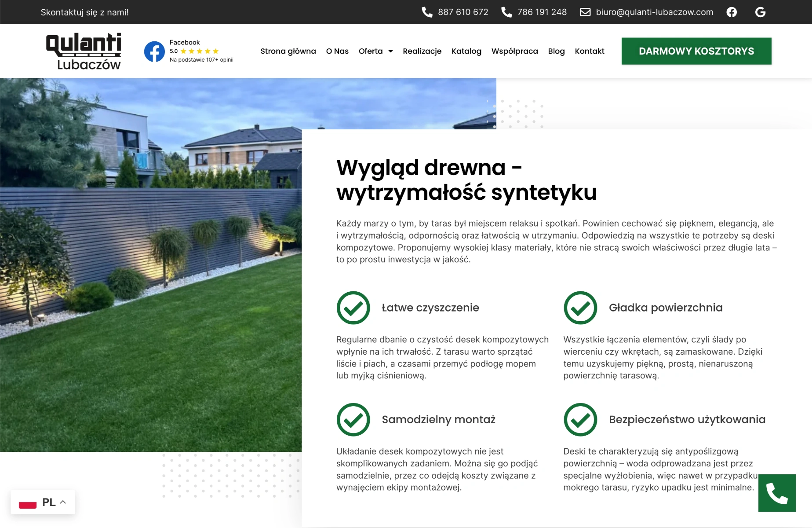
Task: Open the Kontakt page
Action: (x=589, y=51)
